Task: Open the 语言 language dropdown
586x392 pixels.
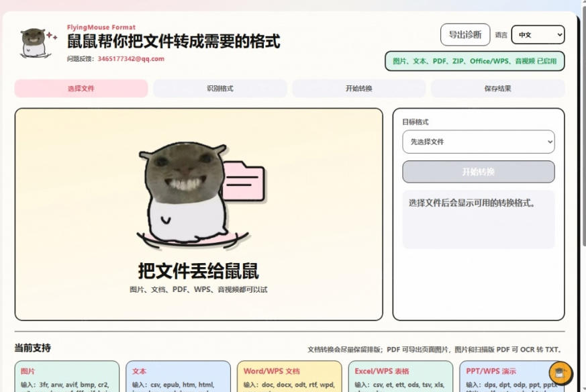Action: (x=538, y=35)
